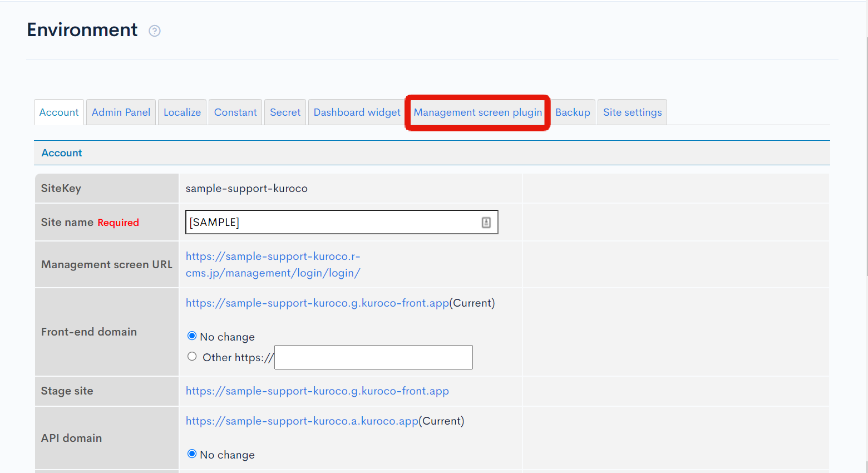Open the current Front-end domain link

click(x=317, y=303)
